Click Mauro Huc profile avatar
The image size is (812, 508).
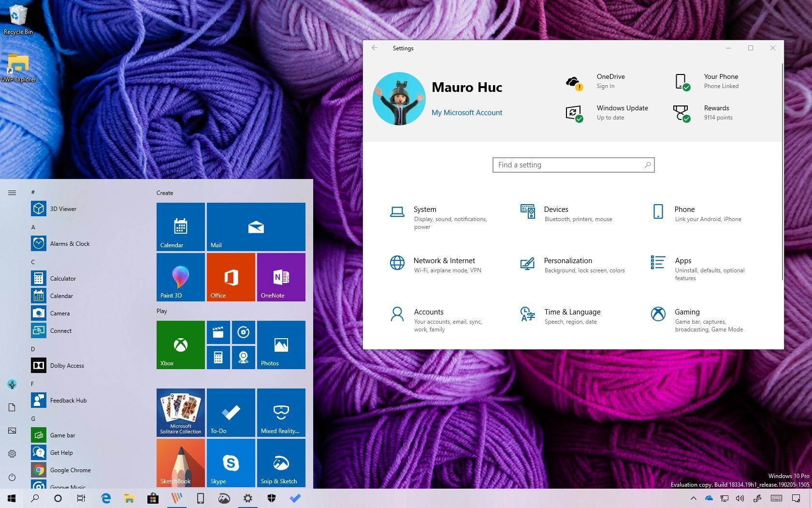click(399, 99)
